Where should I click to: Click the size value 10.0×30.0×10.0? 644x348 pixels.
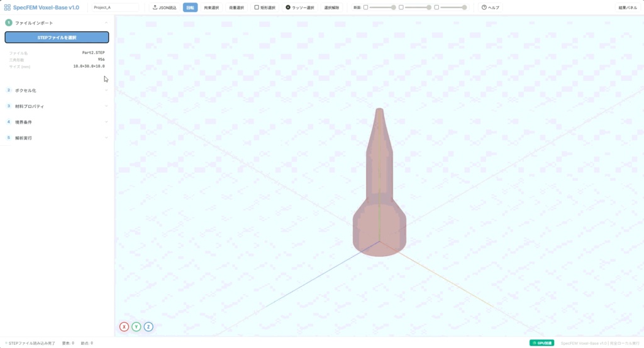point(89,66)
